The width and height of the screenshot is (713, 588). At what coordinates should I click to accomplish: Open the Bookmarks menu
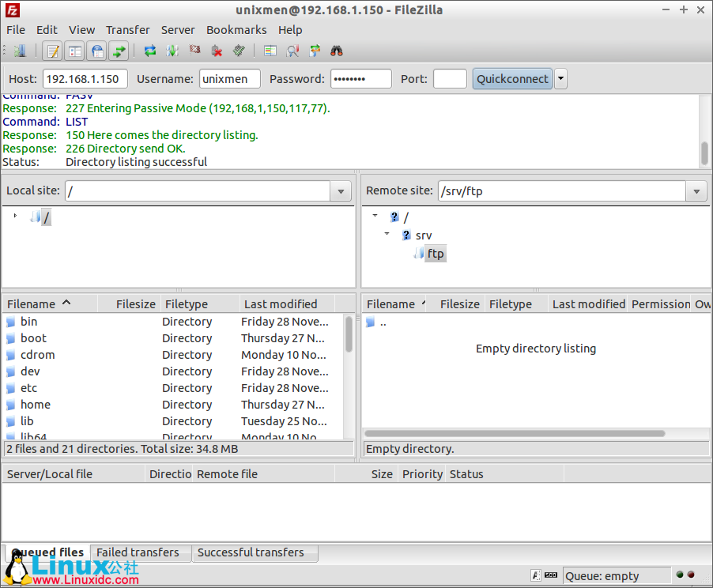coord(236,29)
